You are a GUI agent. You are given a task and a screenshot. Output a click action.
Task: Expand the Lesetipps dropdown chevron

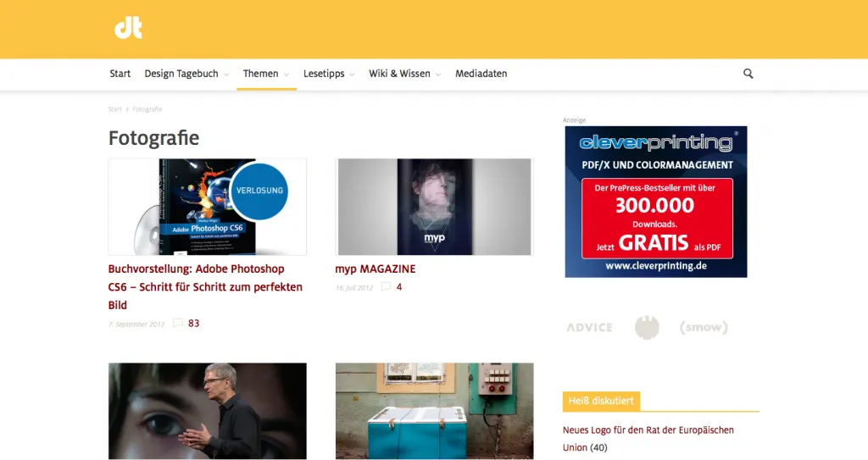[352, 75]
